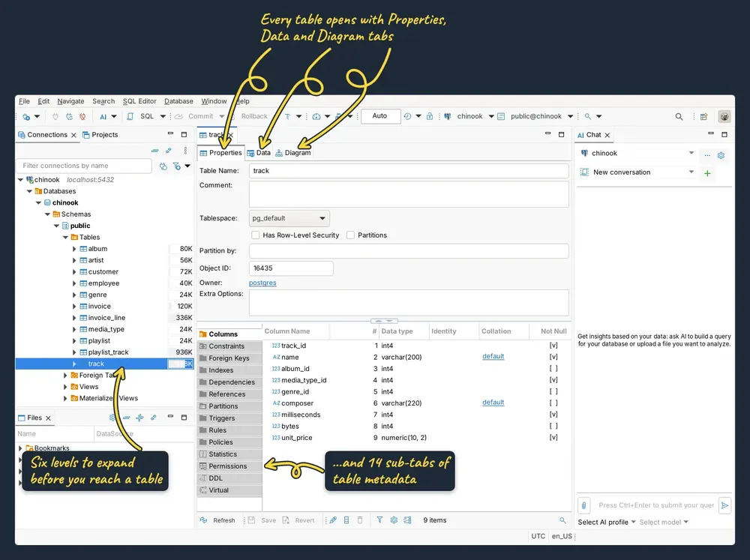Toggle Not Null for genre_id column
This screenshot has height=560, width=750.
point(553,391)
